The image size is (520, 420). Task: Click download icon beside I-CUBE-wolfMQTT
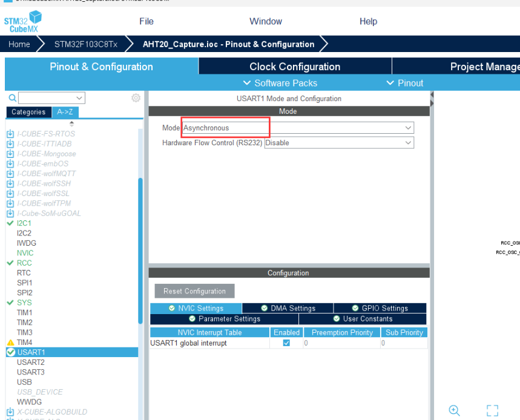click(x=10, y=174)
